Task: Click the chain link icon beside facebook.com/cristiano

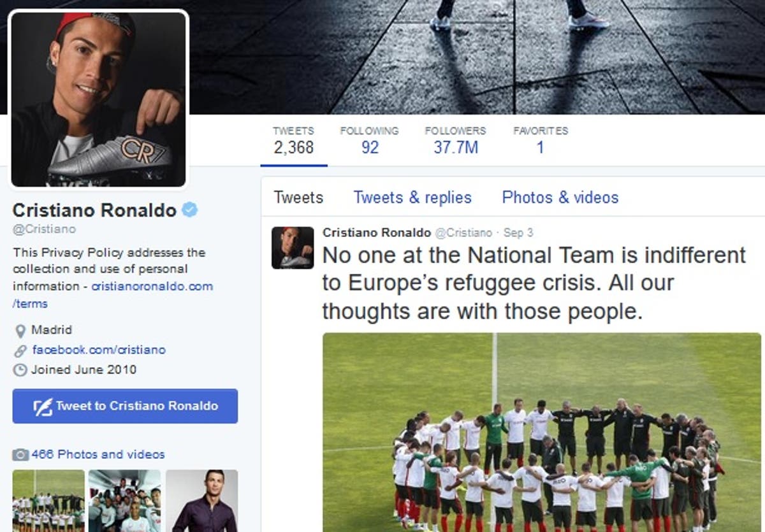Action: point(20,350)
